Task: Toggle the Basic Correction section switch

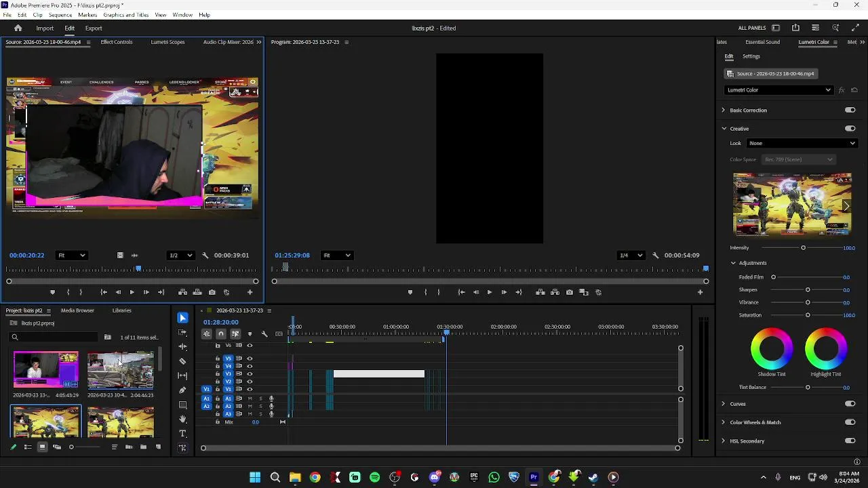Action: pos(850,110)
